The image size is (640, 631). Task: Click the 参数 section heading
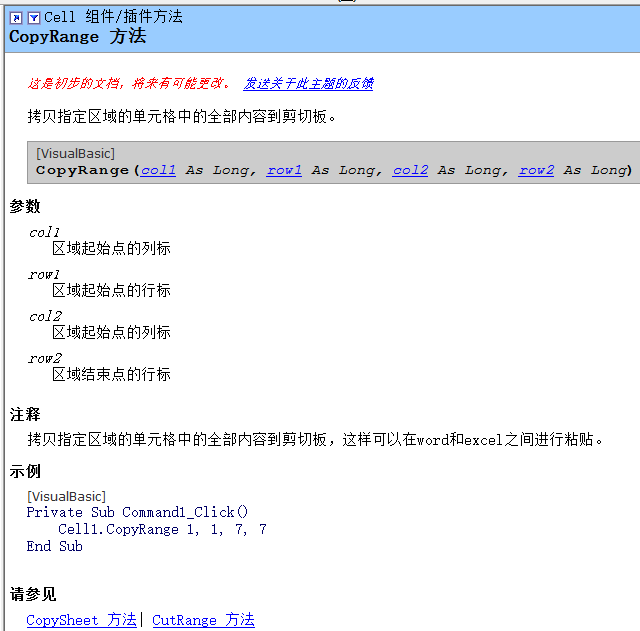[25, 206]
